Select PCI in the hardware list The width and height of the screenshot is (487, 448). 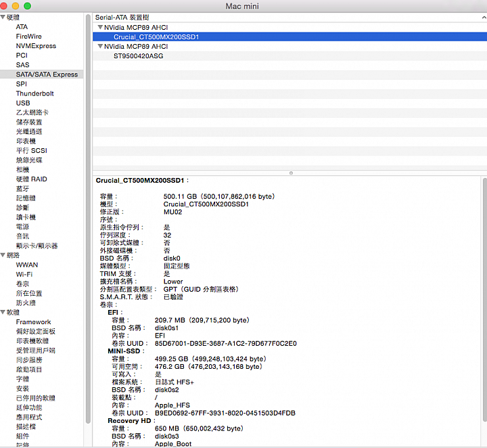tap(22, 55)
